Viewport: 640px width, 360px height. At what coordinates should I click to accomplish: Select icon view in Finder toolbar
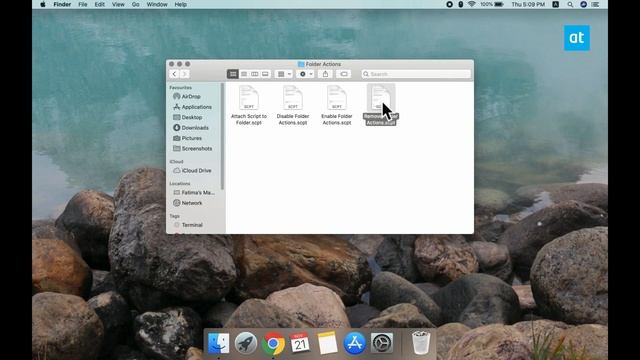point(233,74)
